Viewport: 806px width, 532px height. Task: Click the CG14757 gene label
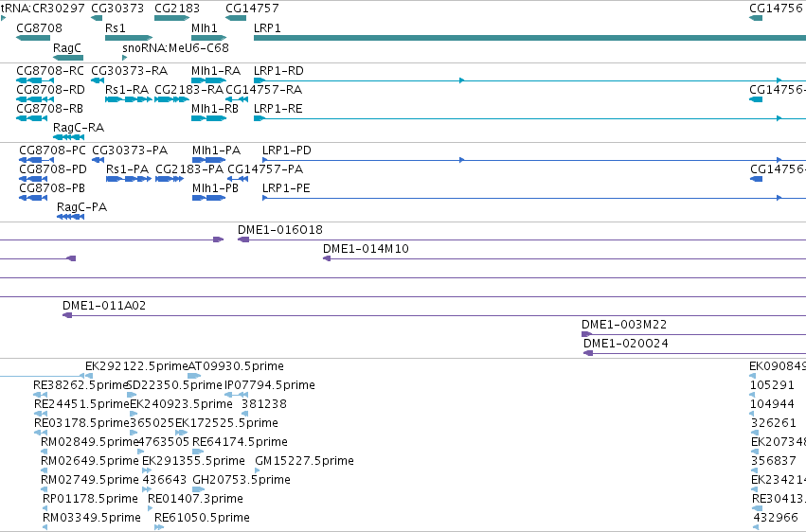pyautogui.click(x=252, y=9)
